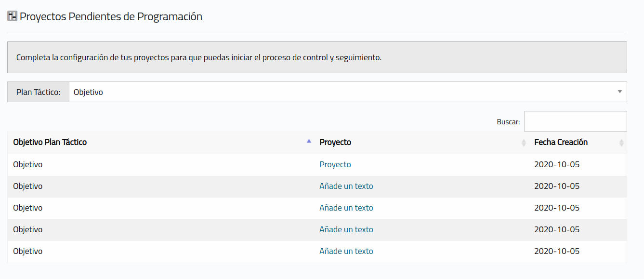The width and height of the screenshot is (644, 279).
Task: Select the first row's 2020-10-05 date cell
Action: click(x=557, y=164)
